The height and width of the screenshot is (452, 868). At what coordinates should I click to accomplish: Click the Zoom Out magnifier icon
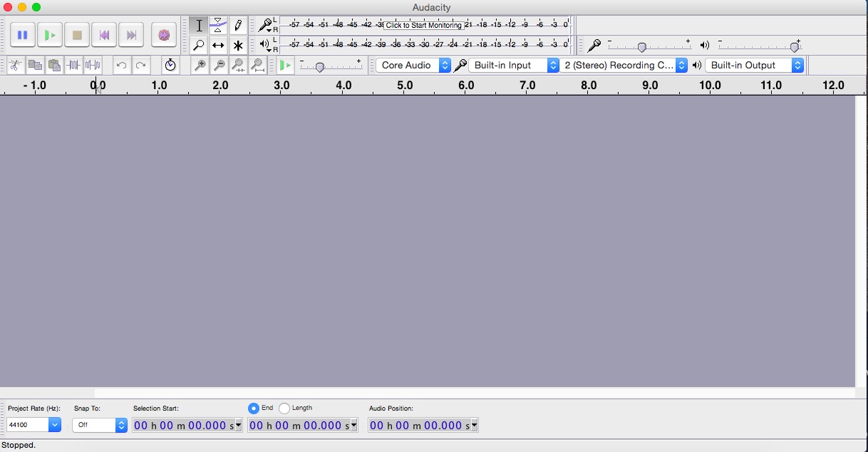click(219, 65)
